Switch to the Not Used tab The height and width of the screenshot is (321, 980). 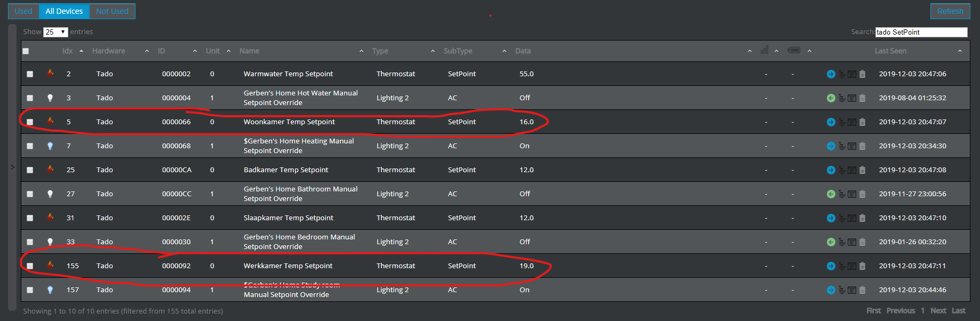(x=112, y=11)
